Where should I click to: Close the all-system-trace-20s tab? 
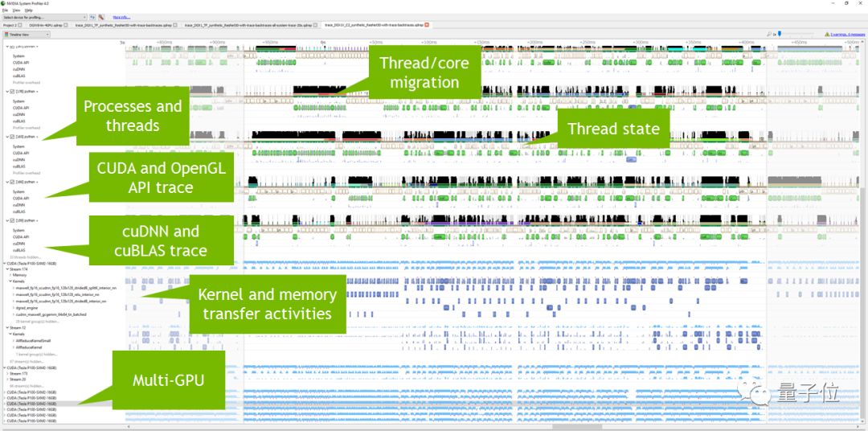tap(317, 25)
